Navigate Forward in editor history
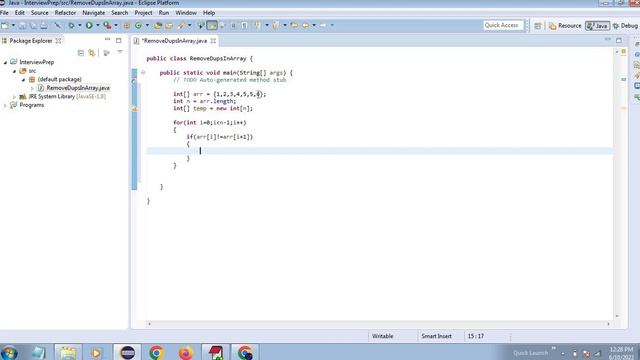 (x=323, y=25)
